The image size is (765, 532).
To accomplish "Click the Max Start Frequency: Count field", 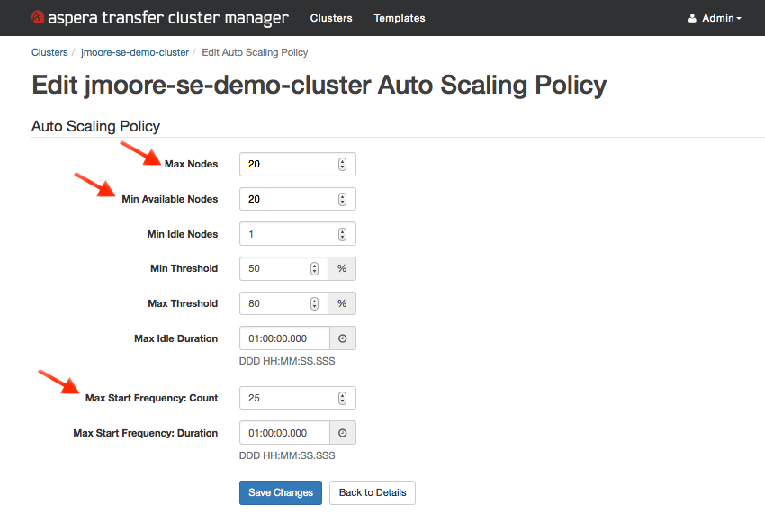I will (298, 398).
